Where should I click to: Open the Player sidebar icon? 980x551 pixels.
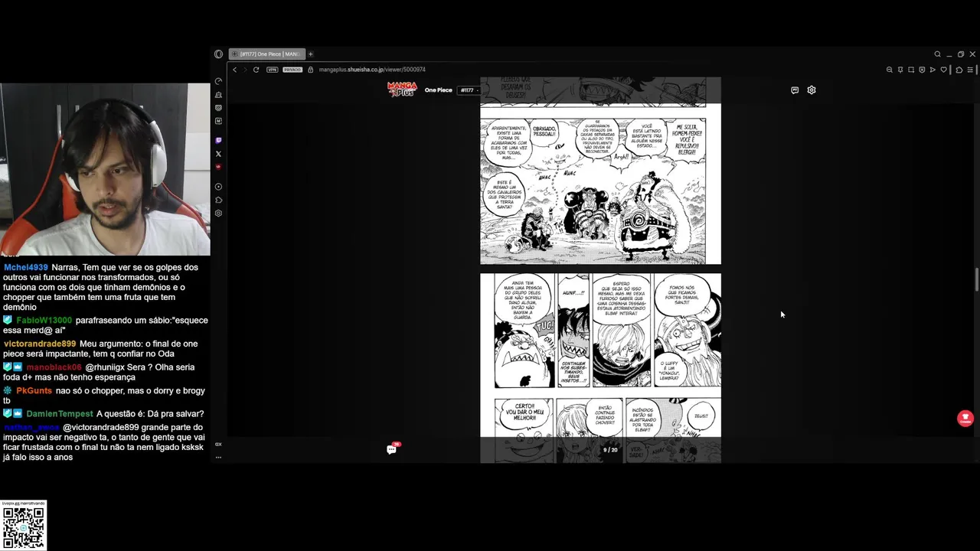[218, 187]
